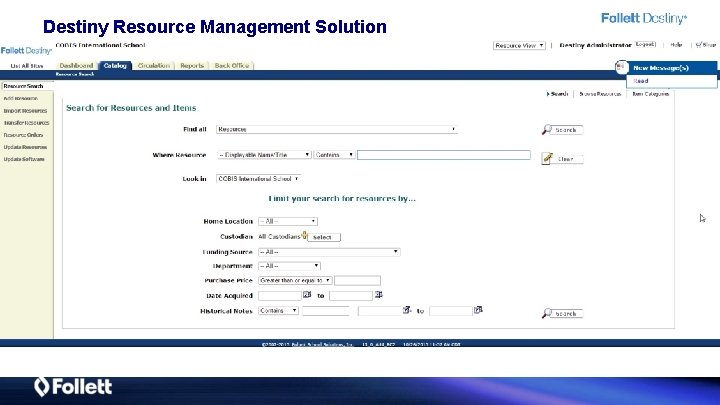Switch to the Circulation tab
This screenshot has width=720, height=405.
[x=154, y=66]
